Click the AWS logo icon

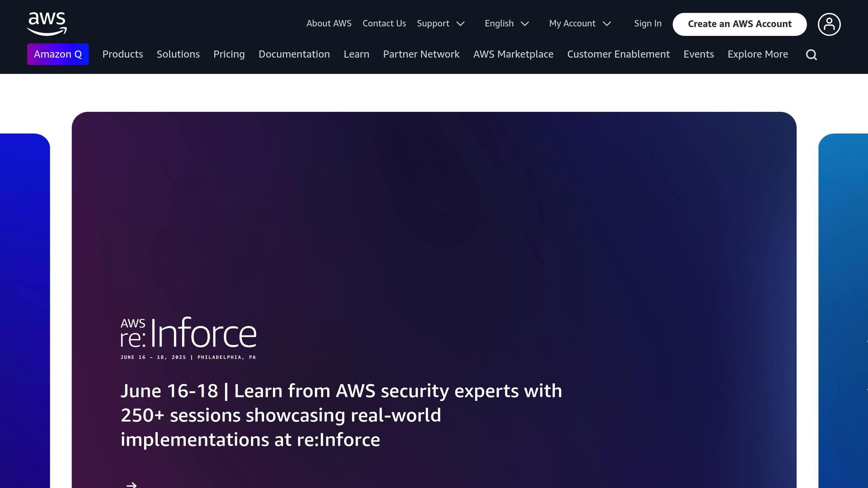47,24
